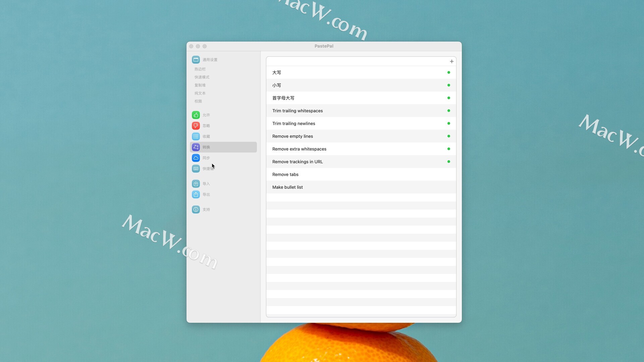644x362 pixels.
Task: Click the keyboard 快捷键 icon
Action: 196,169
